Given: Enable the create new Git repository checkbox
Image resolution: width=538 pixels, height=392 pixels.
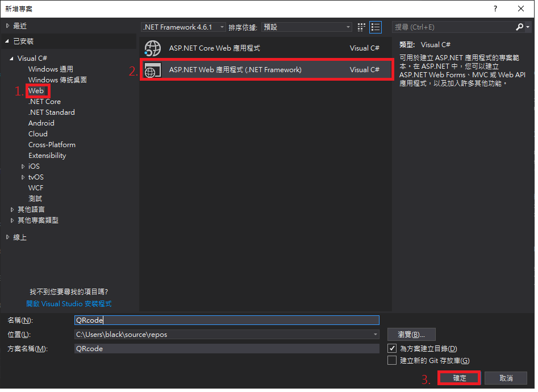Looking at the screenshot, I should tap(392, 360).
